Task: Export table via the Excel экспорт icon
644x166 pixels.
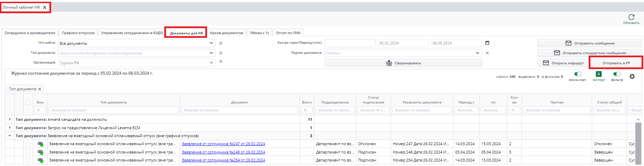Action: [x=598, y=74]
